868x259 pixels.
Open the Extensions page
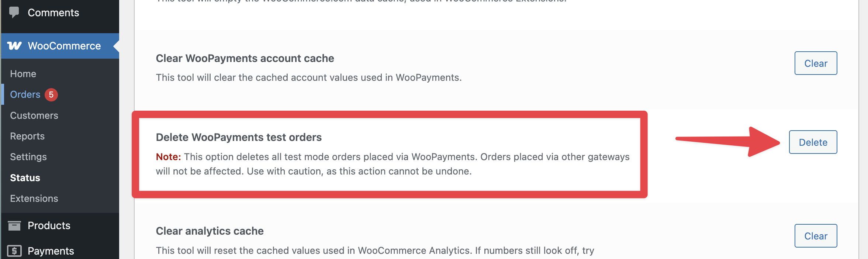(x=34, y=198)
